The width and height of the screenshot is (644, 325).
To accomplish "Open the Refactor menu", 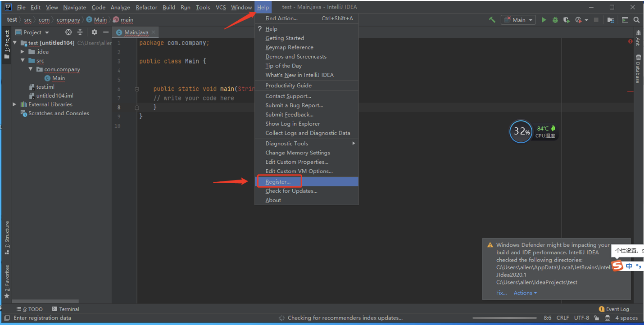I will (x=146, y=7).
